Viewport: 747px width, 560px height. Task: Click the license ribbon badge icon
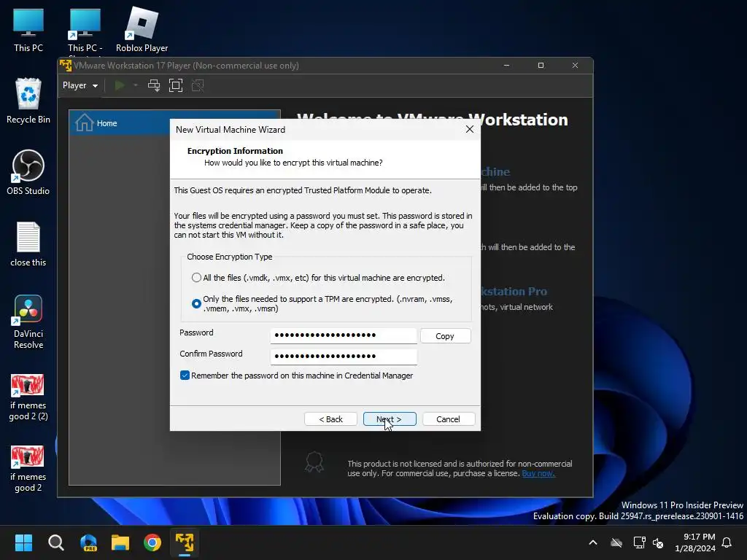(x=314, y=462)
